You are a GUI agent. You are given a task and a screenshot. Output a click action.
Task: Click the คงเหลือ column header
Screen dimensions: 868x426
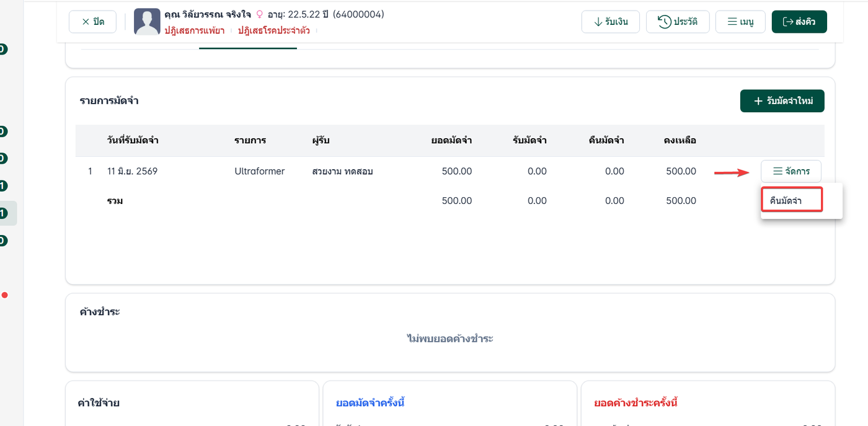(x=680, y=140)
